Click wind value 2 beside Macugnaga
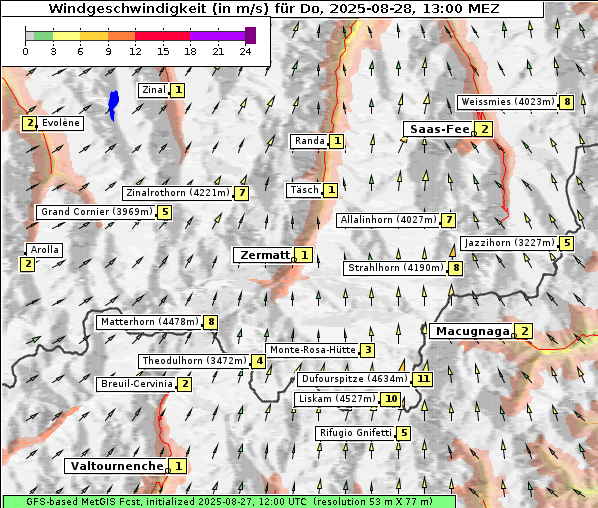The height and width of the screenshot is (508, 598). [x=524, y=331]
